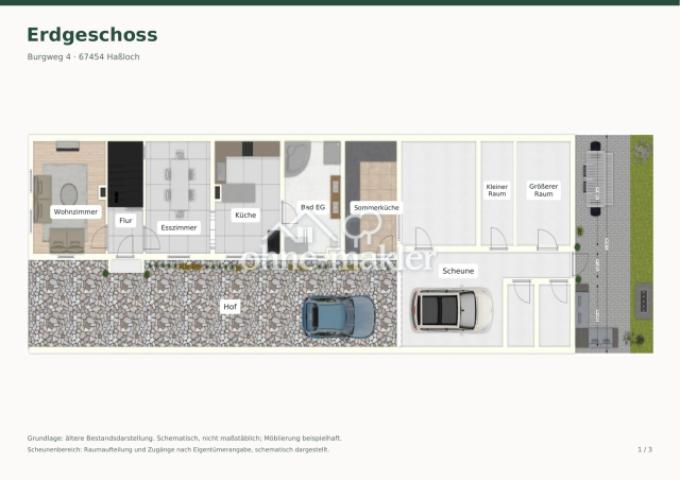Click the Sommerküche label
Screen dimensions: 680x480
[376, 208]
